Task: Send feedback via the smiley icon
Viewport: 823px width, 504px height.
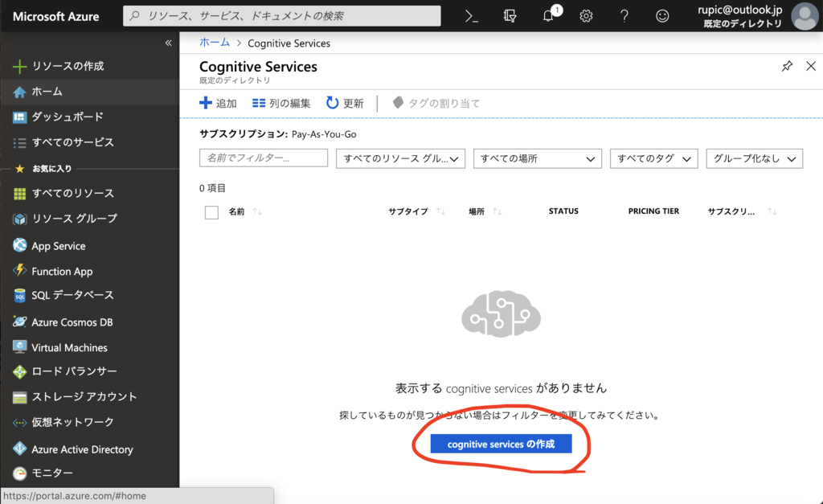Action: (663, 16)
